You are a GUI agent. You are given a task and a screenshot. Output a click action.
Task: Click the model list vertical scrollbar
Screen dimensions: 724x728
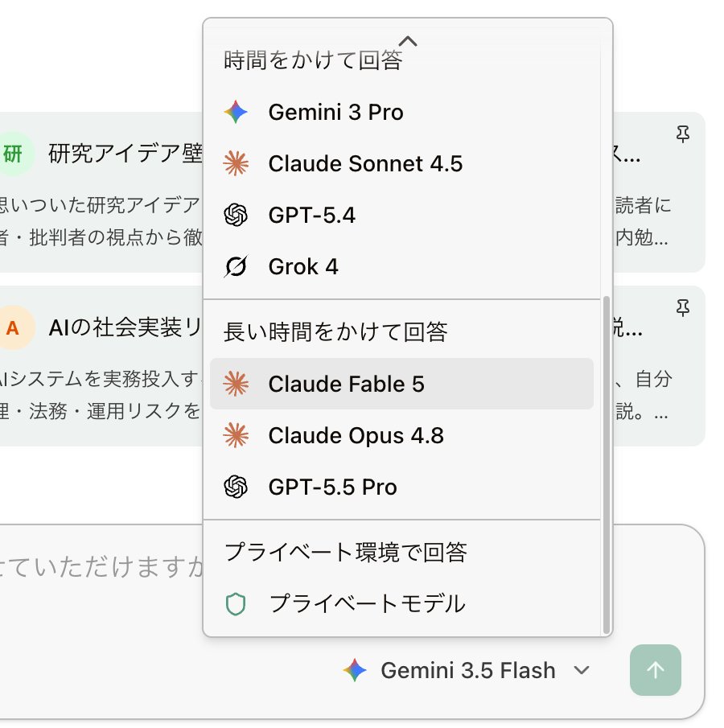pos(606,465)
